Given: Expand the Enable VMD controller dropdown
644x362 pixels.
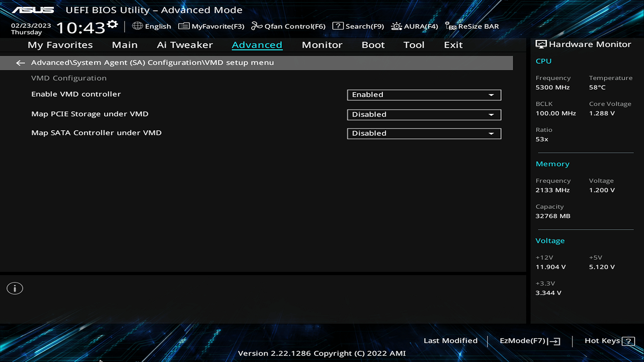Looking at the screenshot, I should [491, 94].
